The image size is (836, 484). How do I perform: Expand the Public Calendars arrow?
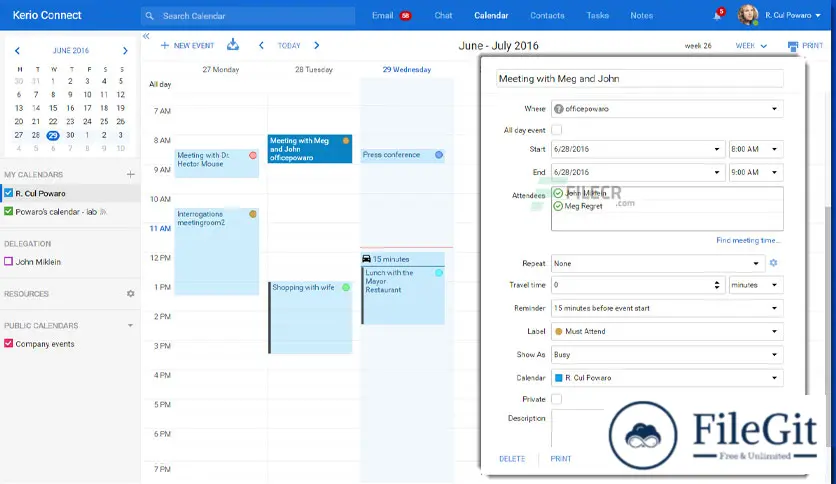pyautogui.click(x=130, y=325)
